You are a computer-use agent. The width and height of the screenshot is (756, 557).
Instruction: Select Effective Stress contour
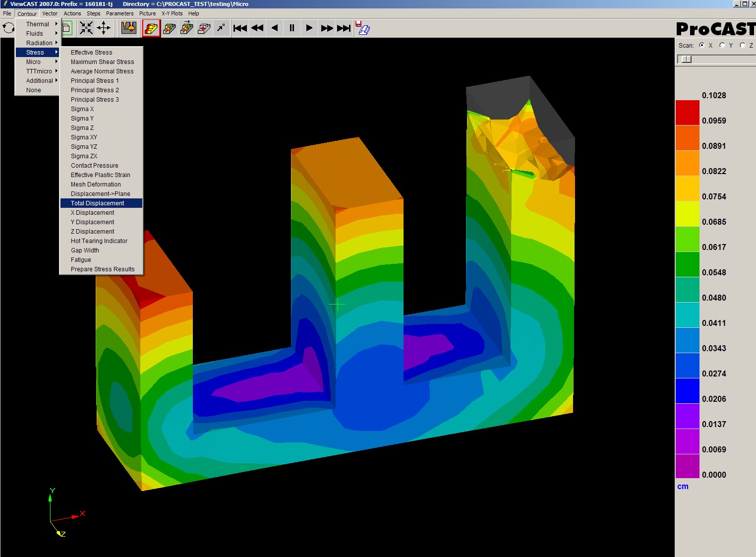(x=101, y=53)
